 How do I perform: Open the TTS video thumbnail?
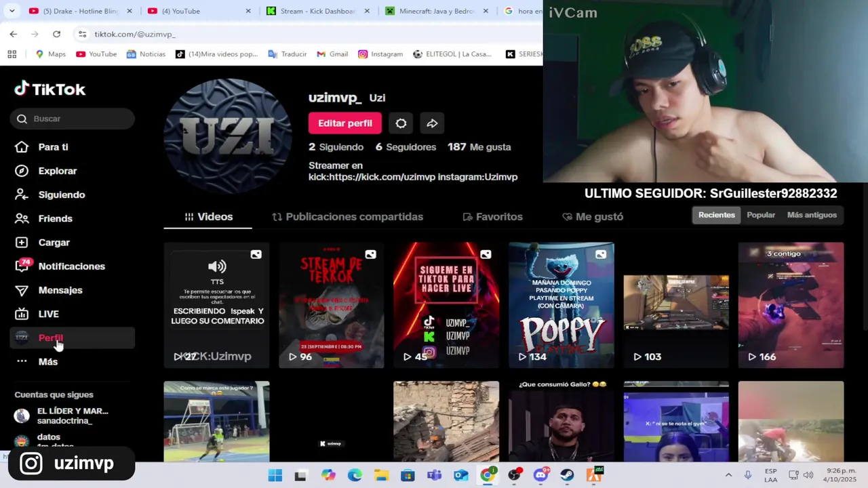pyautogui.click(x=216, y=305)
